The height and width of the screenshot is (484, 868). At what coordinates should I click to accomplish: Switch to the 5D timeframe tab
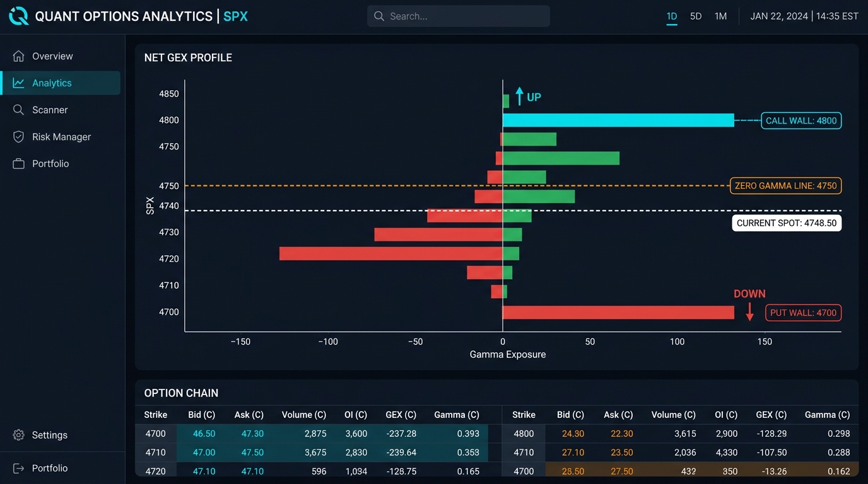[696, 16]
